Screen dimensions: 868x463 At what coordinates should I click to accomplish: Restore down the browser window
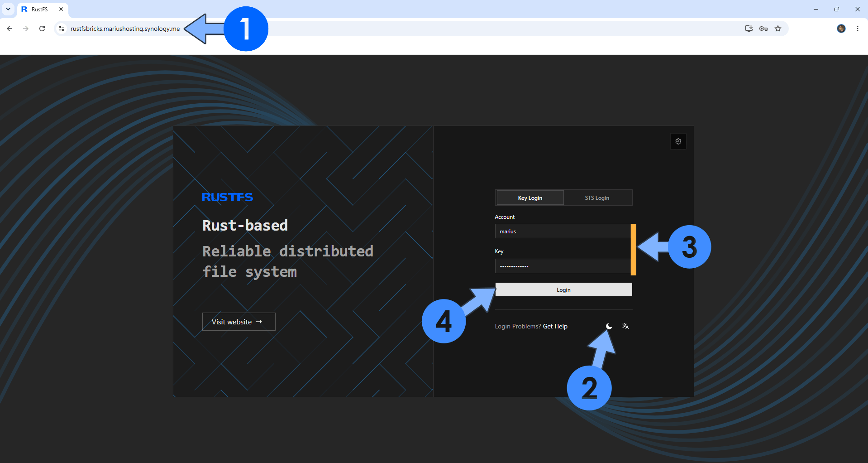(837, 9)
